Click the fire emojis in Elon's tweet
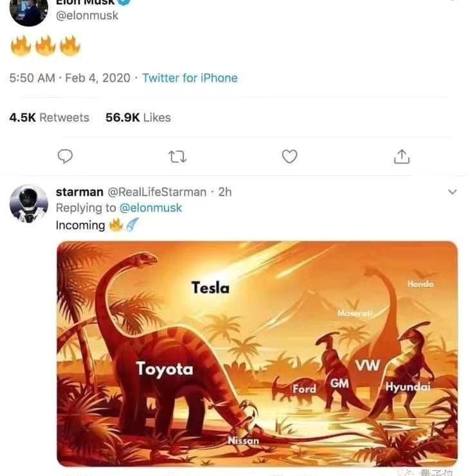The image size is (468, 476). (x=46, y=46)
